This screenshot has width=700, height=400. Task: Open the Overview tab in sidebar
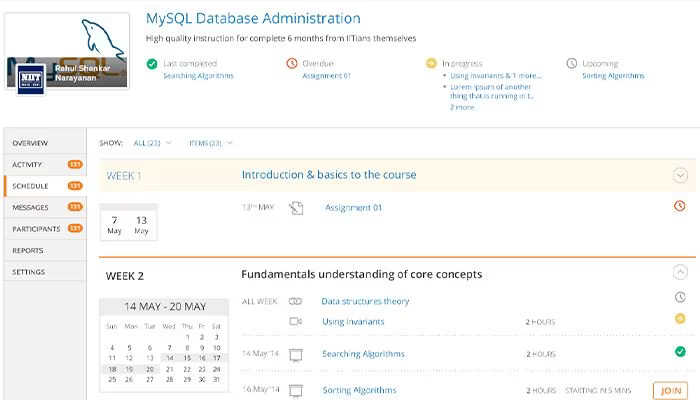click(45, 143)
